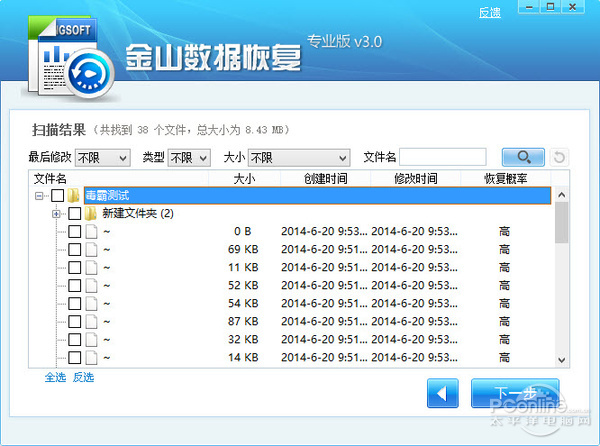The width and height of the screenshot is (600, 446).
Task: Check the 14 KB file checkbox
Action: coord(75,357)
